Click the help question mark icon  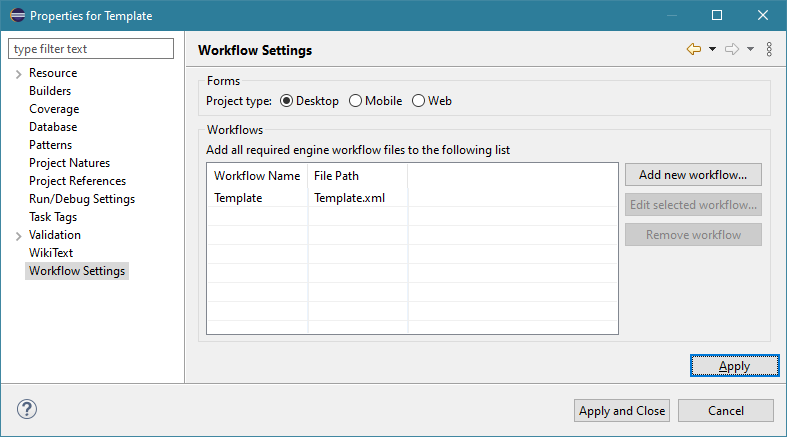coord(27,409)
